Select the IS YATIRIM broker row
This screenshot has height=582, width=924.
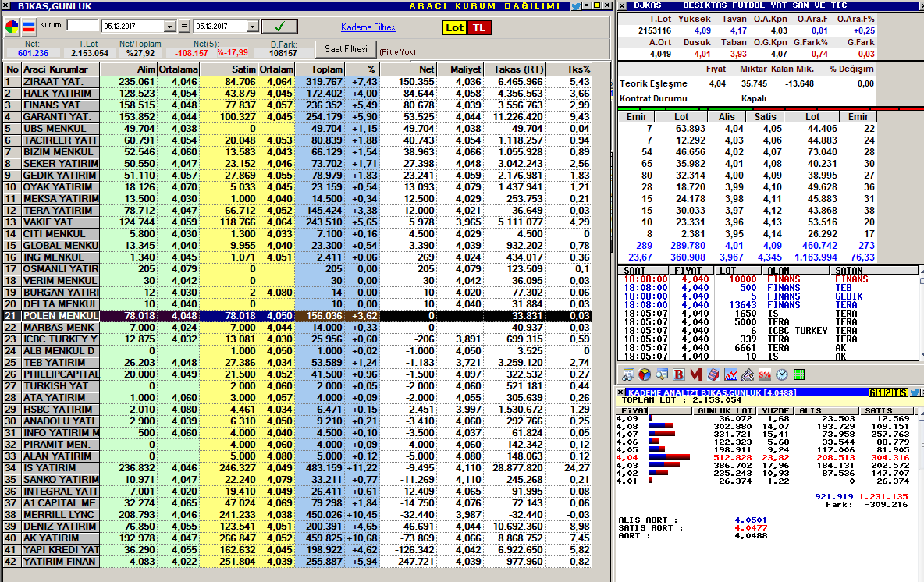[x=297, y=468]
